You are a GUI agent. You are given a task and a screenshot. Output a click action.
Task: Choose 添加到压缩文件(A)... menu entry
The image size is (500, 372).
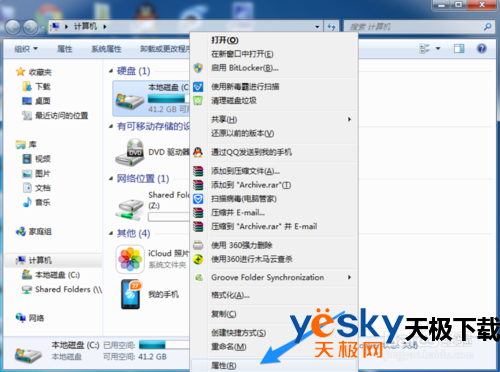tap(274, 171)
